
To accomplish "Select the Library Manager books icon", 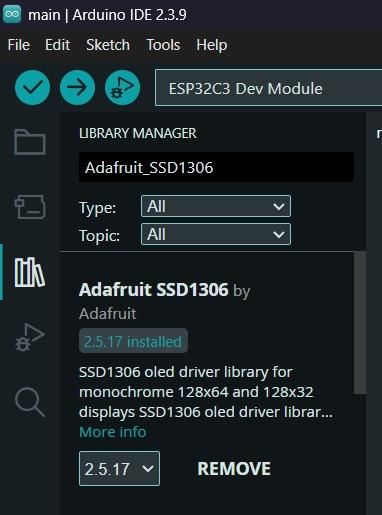I will click(30, 272).
